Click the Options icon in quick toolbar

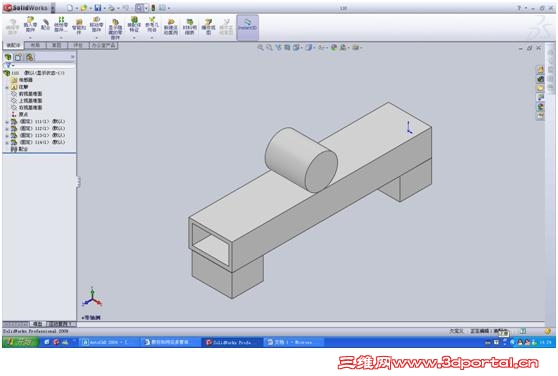[162, 7]
